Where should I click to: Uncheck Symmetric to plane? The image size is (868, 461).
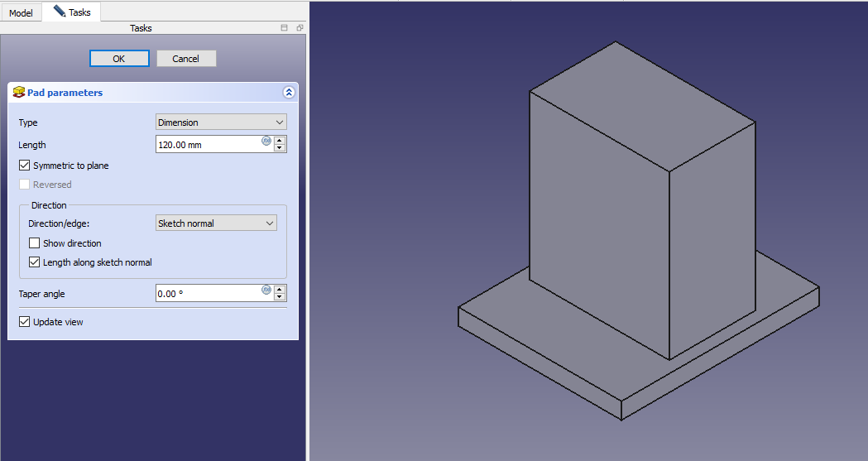(x=25, y=166)
